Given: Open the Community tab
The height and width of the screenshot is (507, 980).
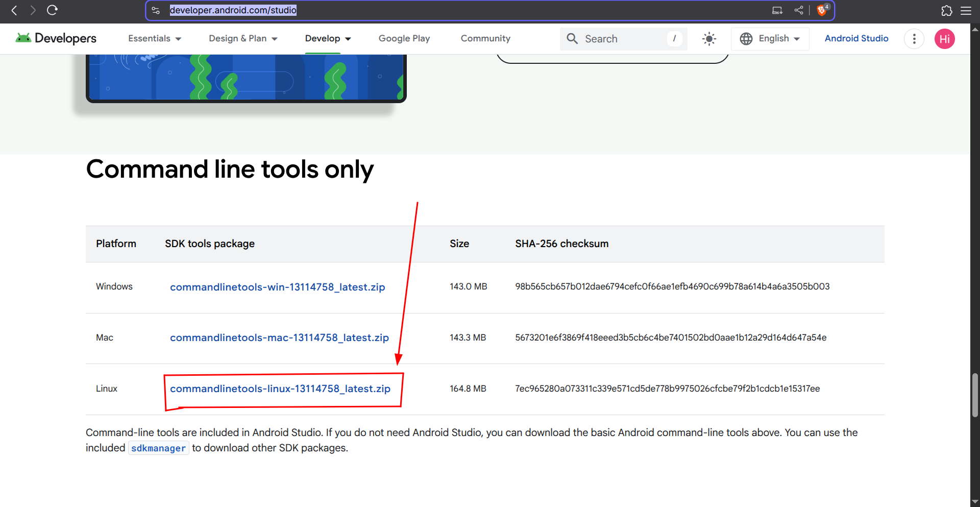Looking at the screenshot, I should (485, 38).
